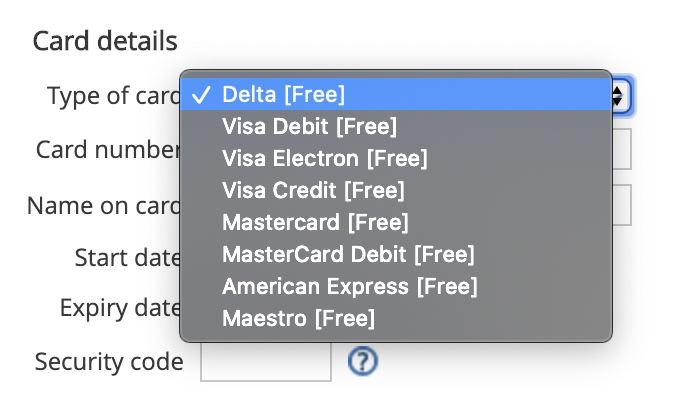Select the Delta [Free] option
The width and height of the screenshot is (676, 414).
pos(396,94)
